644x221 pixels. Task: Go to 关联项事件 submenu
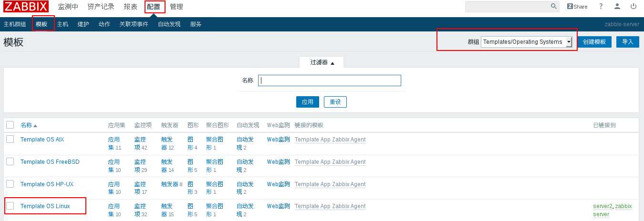point(134,24)
